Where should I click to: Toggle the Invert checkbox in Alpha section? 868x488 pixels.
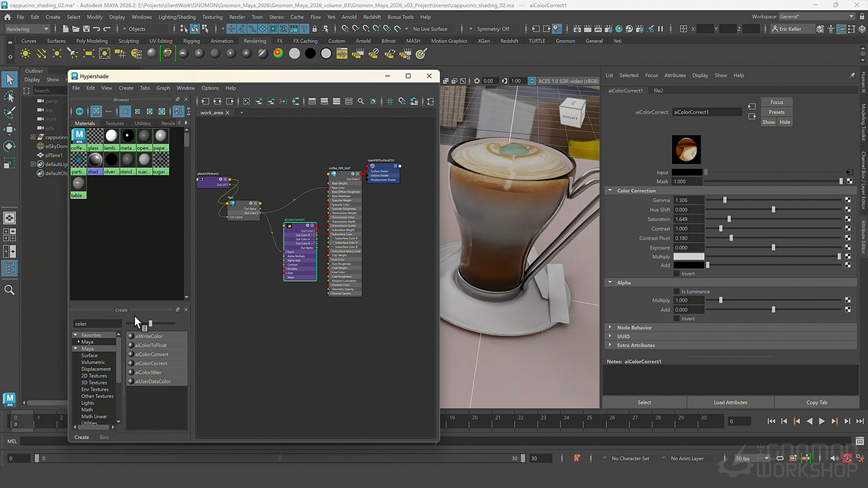[676, 319]
